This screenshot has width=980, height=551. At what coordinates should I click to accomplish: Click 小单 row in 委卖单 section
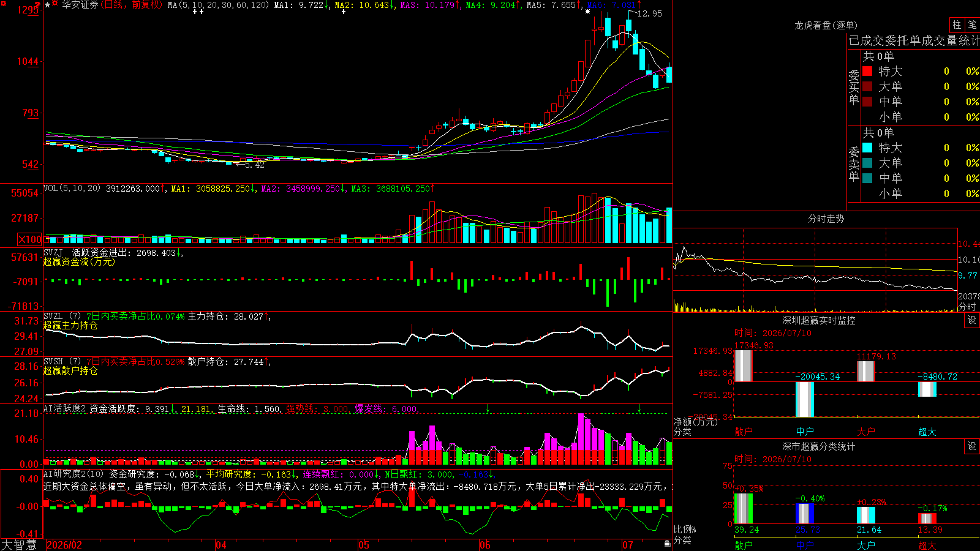921,193
